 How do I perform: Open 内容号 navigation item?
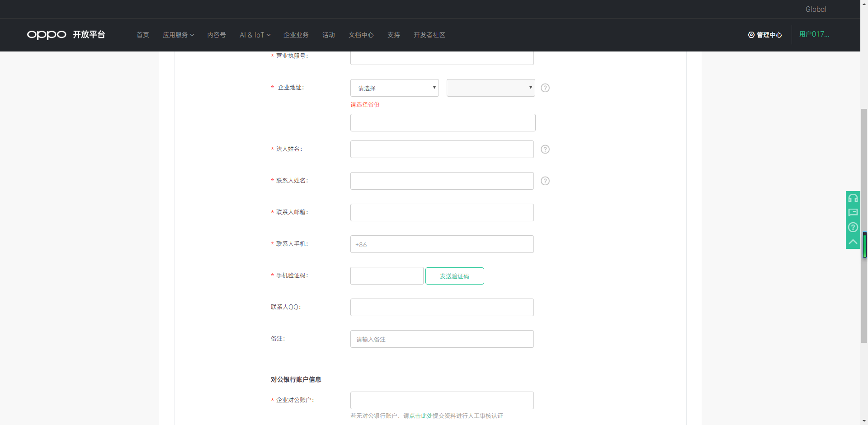click(217, 35)
